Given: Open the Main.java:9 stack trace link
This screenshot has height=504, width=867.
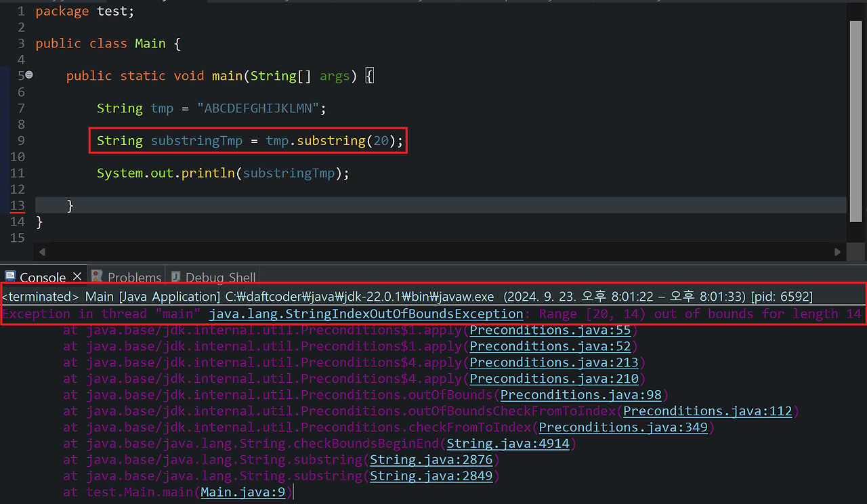Looking at the screenshot, I should [242, 492].
